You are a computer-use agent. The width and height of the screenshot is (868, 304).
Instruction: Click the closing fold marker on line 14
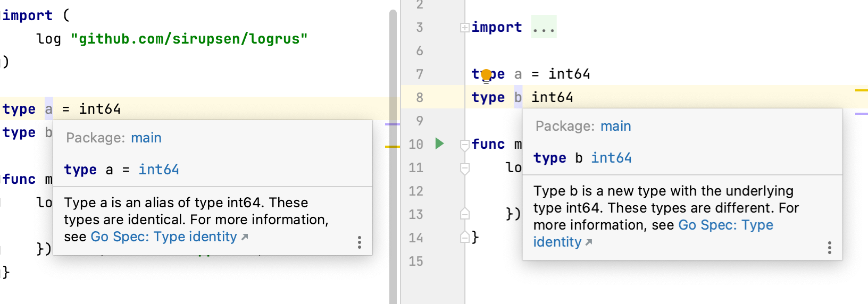pyautogui.click(x=464, y=237)
